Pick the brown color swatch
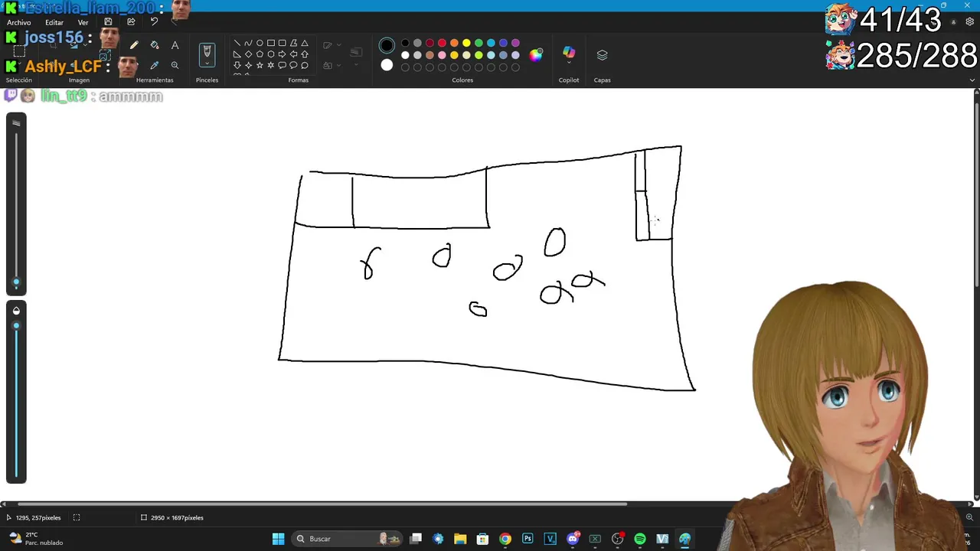The image size is (980, 551). pyautogui.click(x=430, y=55)
